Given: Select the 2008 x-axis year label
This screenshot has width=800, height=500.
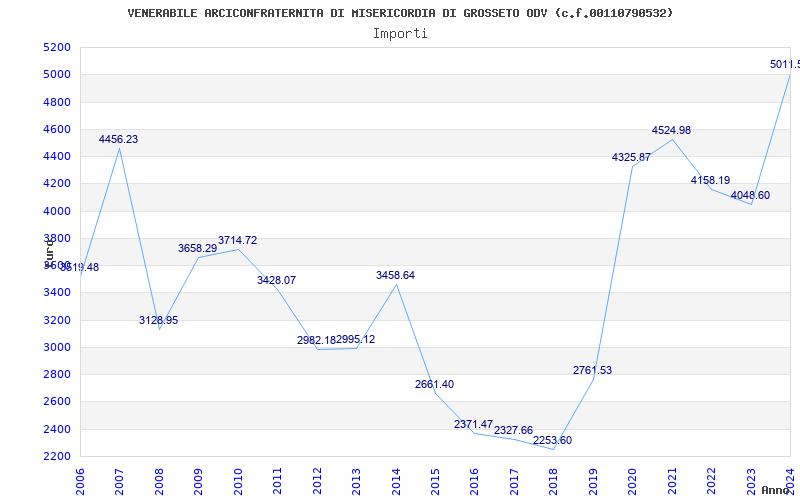Looking at the screenshot, I should point(159,482).
